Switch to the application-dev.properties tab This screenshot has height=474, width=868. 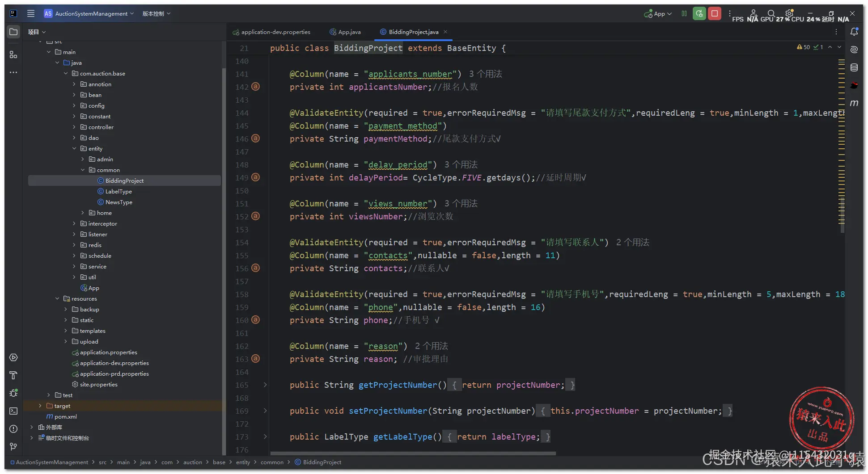coord(272,32)
